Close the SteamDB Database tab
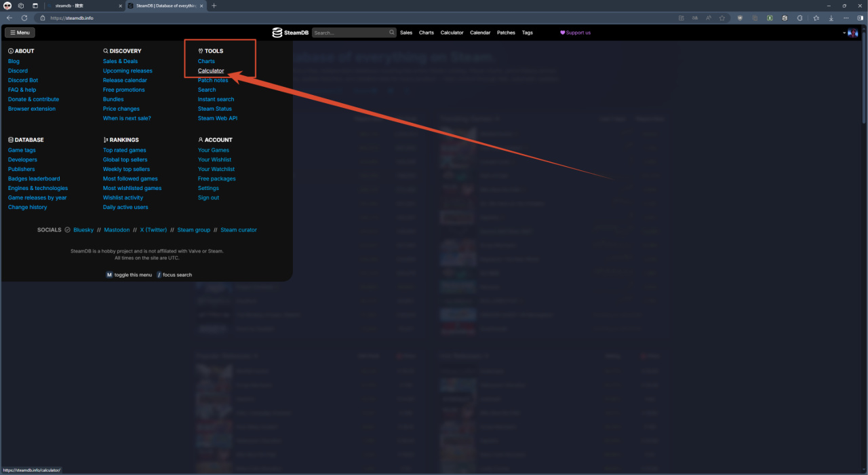868x475 pixels. tap(201, 5)
